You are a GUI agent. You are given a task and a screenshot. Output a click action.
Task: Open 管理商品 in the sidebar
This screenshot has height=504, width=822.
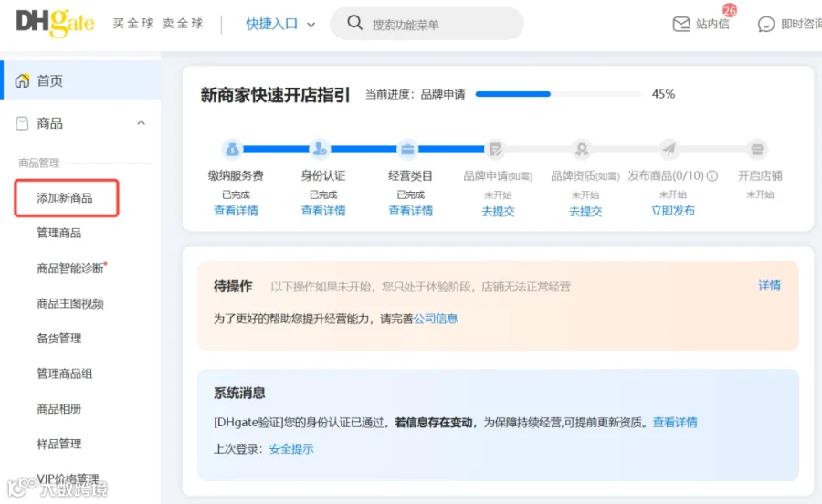(x=58, y=233)
